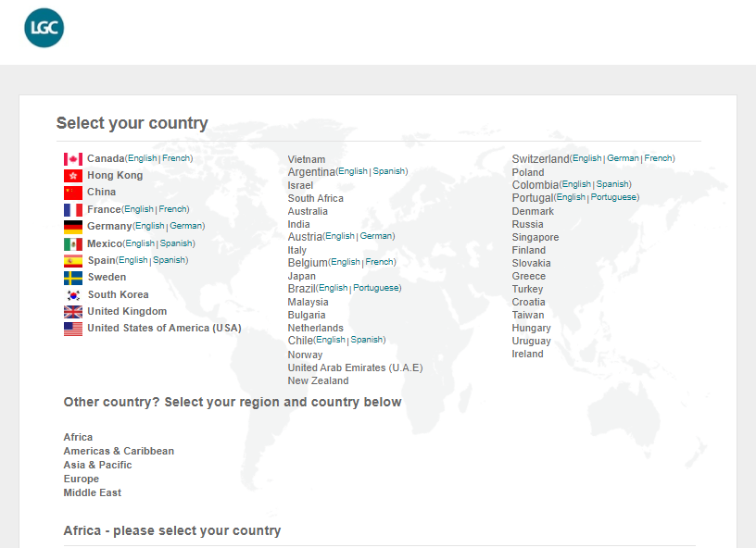
Task: Choose South Korea country link
Action: point(119,294)
